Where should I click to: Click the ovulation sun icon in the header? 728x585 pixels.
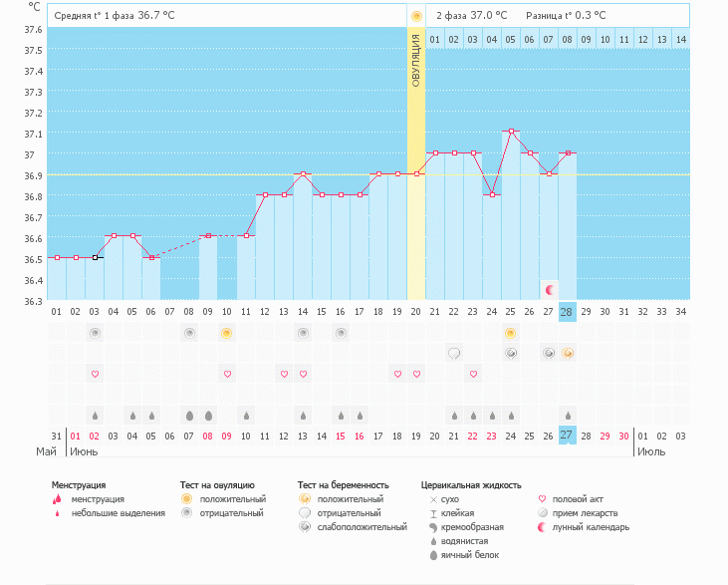(416, 16)
